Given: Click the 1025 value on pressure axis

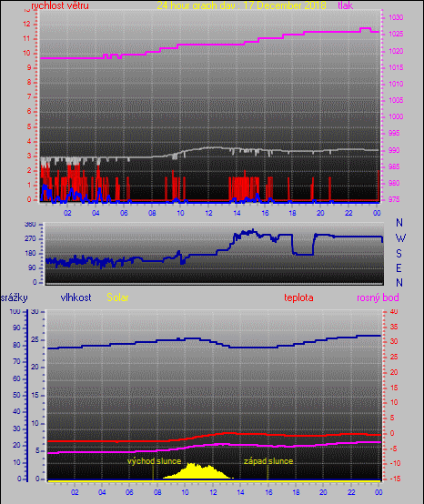Looking at the screenshot, I should point(396,34).
